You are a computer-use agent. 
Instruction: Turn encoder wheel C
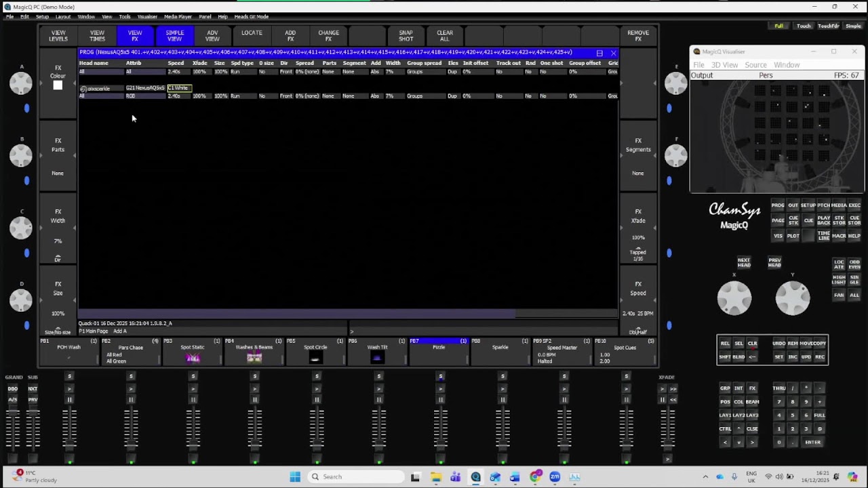pos(21,228)
